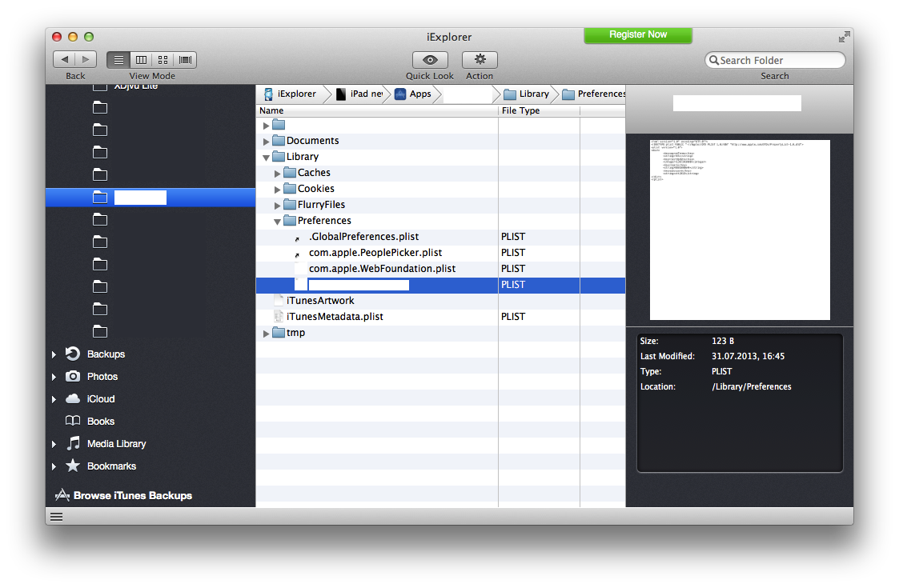Screen dimensions: 899x588
Task: Select the Preferences folder row label
Action: coord(324,221)
